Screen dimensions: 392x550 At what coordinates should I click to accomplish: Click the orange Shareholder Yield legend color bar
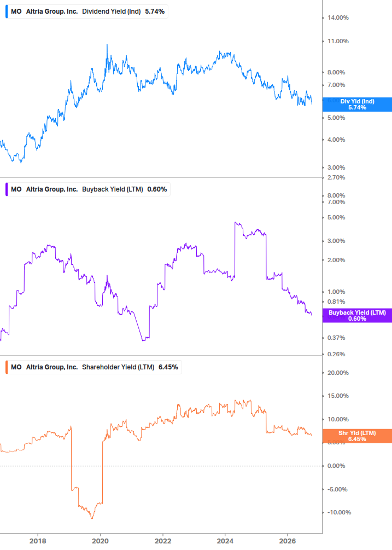pyautogui.click(x=7, y=367)
